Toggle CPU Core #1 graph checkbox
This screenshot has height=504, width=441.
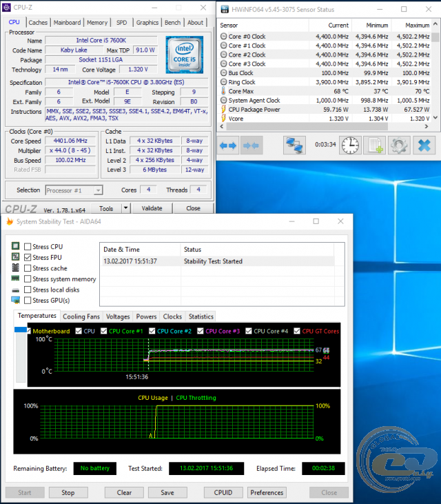click(x=104, y=331)
